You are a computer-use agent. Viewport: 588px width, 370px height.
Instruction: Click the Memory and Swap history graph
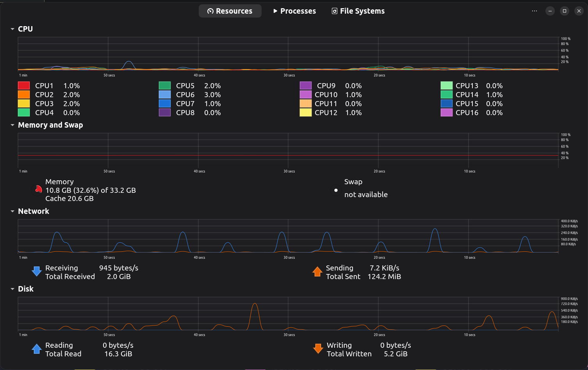coord(288,150)
